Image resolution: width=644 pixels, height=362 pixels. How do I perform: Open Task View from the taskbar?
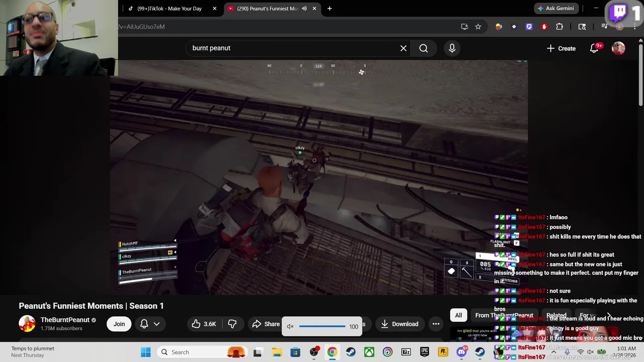tap(258, 352)
